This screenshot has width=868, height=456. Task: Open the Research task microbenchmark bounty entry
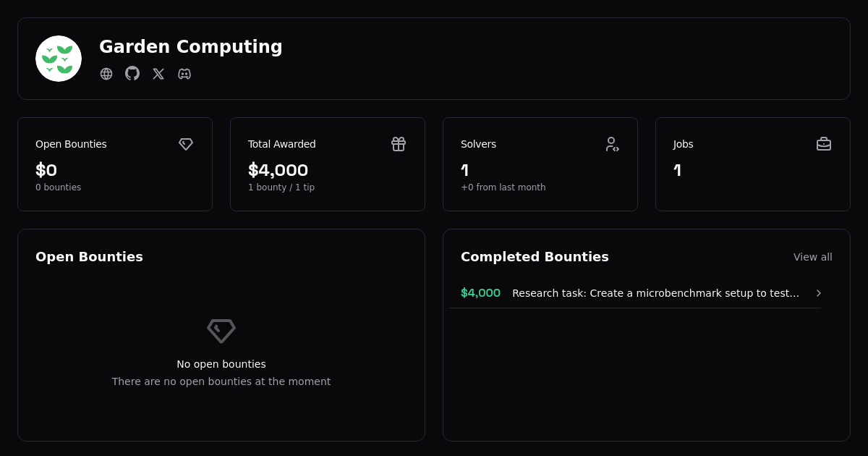coord(655,293)
